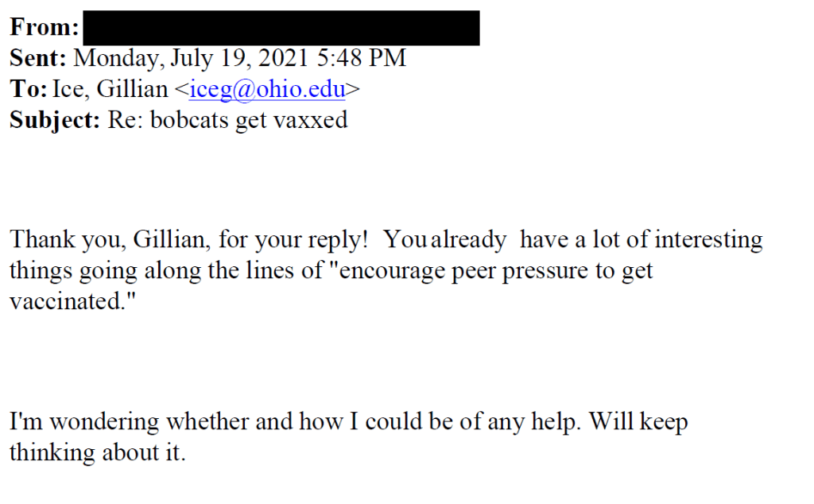Click the bold "From:" label
Screen dimensions: 814x504
[x=45, y=28]
